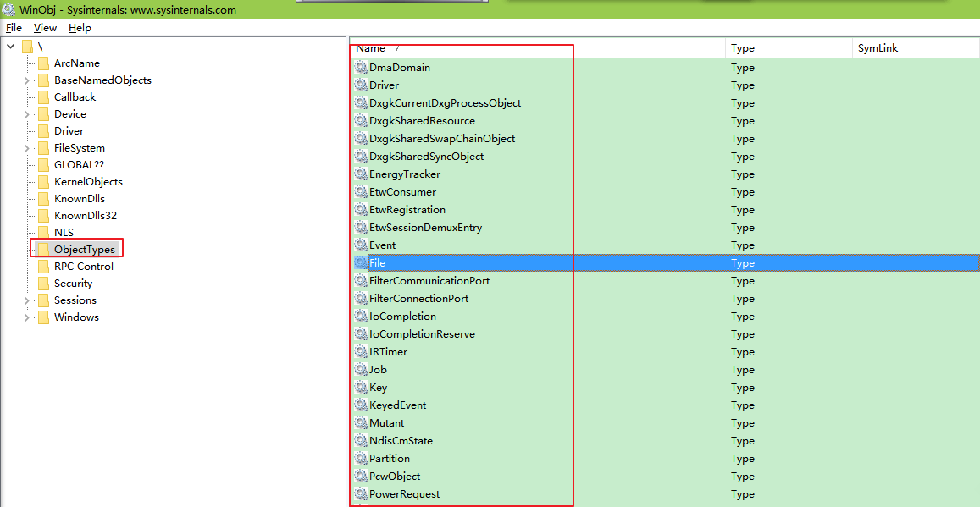980x507 pixels.
Task: Open the View menu
Action: tap(45, 28)
